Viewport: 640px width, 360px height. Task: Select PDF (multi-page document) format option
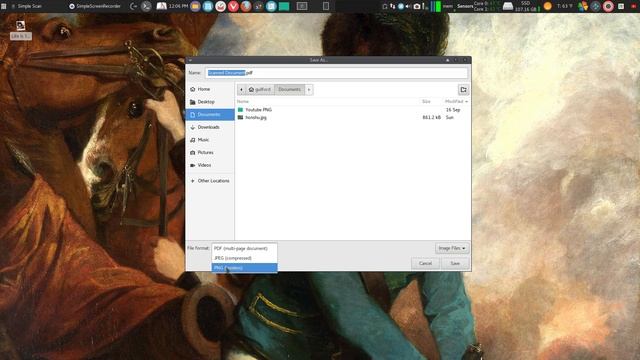244,248
